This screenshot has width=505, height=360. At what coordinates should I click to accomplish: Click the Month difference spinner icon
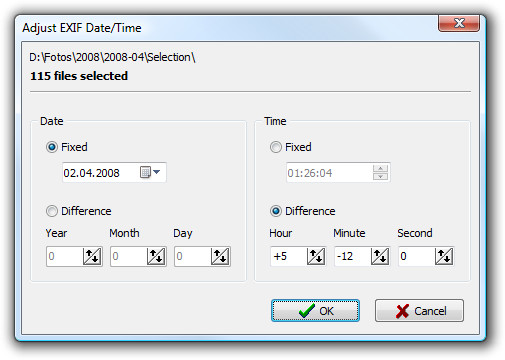[x=156, y=256]
